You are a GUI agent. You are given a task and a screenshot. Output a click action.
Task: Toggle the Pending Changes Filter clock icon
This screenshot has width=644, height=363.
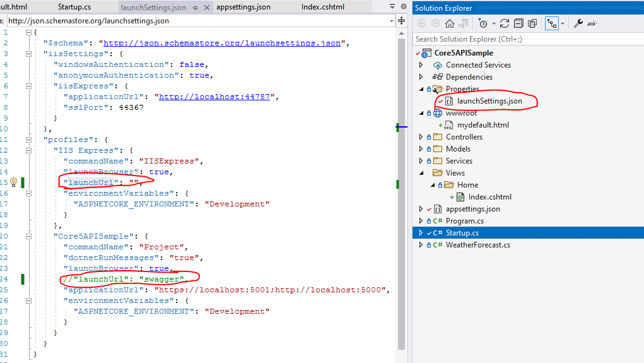(x=483, y=23)
